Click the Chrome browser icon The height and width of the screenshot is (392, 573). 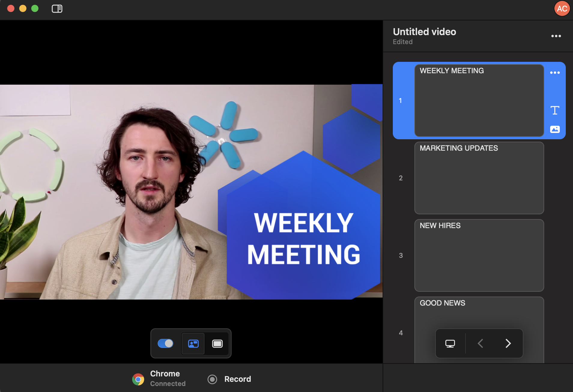coord(138,379)
